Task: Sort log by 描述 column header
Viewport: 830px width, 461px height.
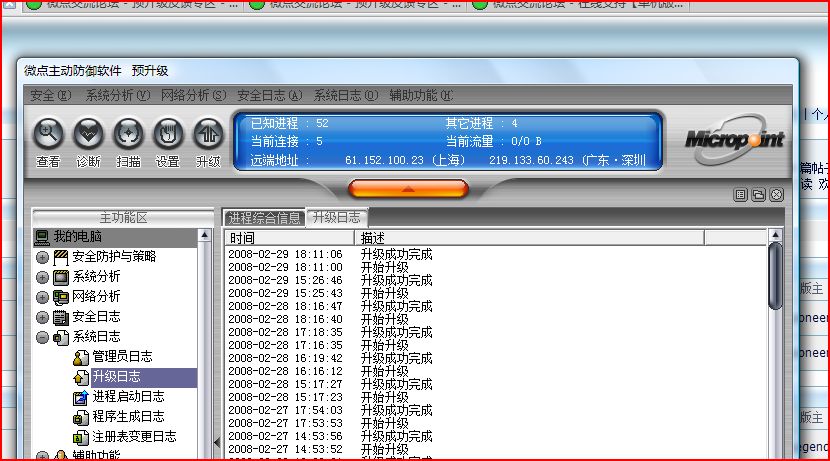Action: (529, 238)
